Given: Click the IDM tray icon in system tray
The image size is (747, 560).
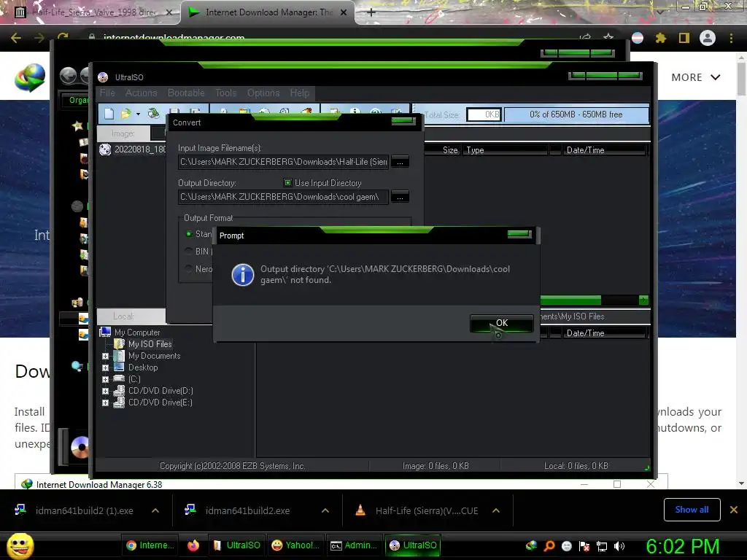Looking at the screenshot, I should 531,545.
